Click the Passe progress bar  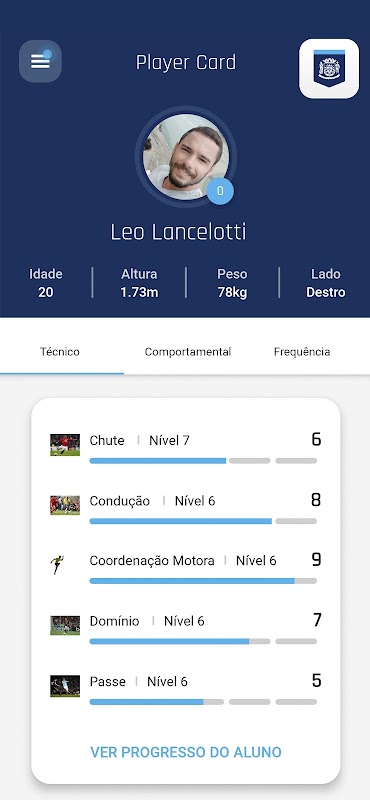coord(203,702)
